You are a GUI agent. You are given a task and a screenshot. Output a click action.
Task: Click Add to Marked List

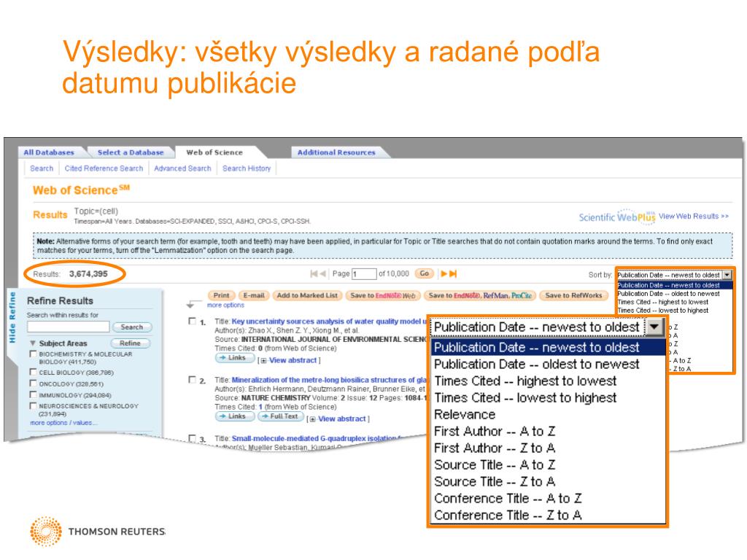(307, 296)
